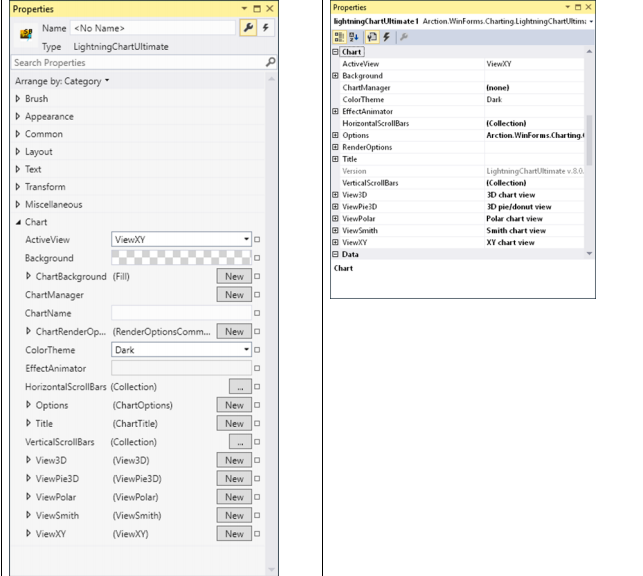643x576 pixels.
Task: Click the property marker square next to EffectAnimator
Action: pos(257,368)
